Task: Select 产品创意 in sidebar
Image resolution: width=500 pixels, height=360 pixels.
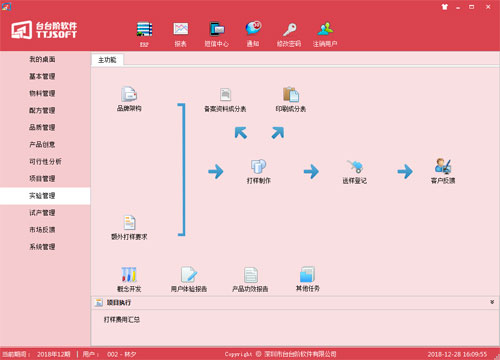Action: pos(42,144)
